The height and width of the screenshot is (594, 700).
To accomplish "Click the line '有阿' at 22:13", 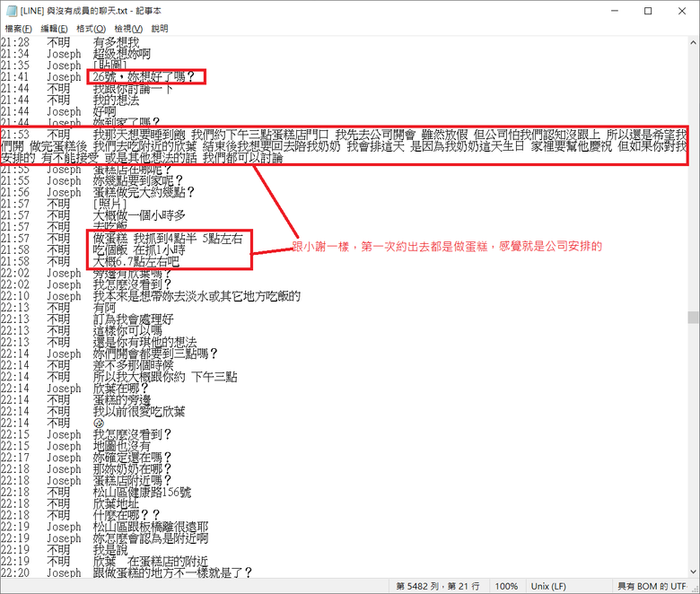I will tap(104, 308).
